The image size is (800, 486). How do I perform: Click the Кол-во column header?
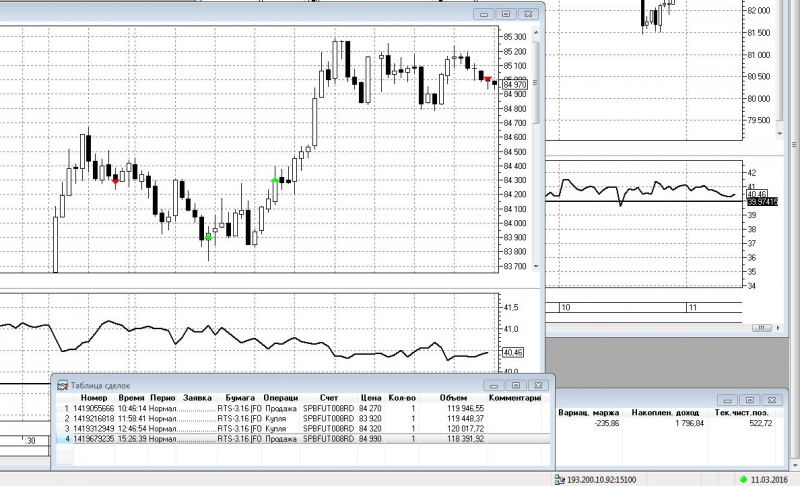[402, 398]
